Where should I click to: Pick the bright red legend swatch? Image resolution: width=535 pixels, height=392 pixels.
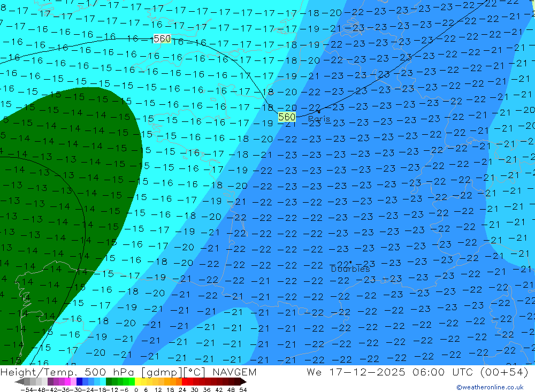(185, 382)
